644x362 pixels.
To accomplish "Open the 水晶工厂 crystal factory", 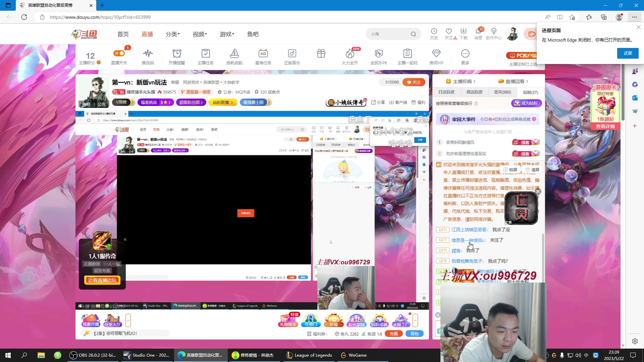I will (x=401, y=321).
